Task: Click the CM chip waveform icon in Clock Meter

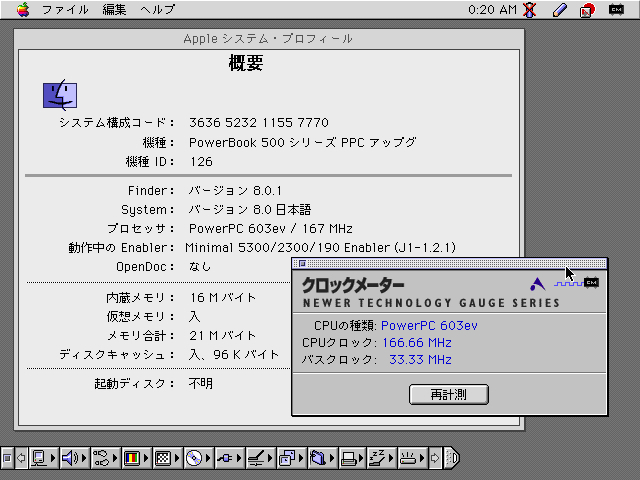Action: pos(576,283)
